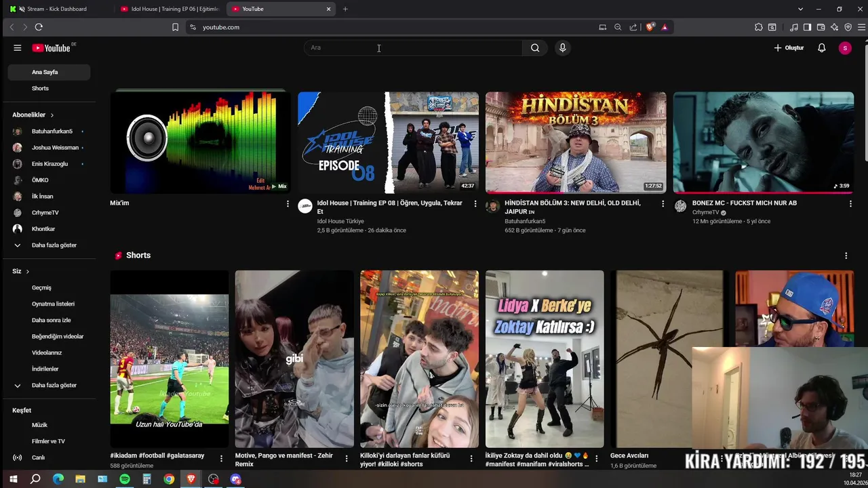Image resolution: width=868 pixels, height=488 pixels.
Task: Expand the Siz list with Daha fazla göster
Action: pyautogui.click(x=49, y=385)
